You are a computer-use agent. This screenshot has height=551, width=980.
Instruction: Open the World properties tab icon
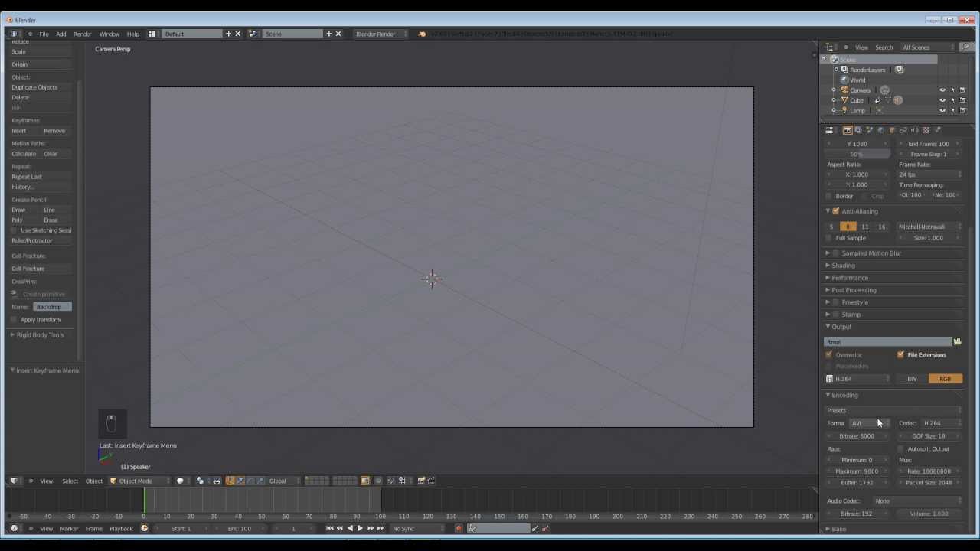click(880, 130)
